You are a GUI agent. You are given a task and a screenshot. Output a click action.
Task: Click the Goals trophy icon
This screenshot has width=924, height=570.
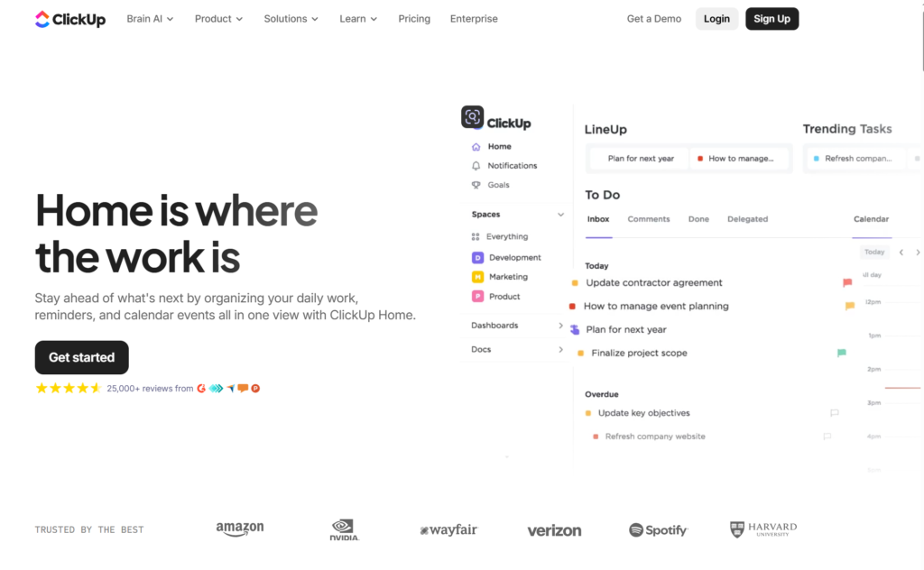(x=476, y=185)
